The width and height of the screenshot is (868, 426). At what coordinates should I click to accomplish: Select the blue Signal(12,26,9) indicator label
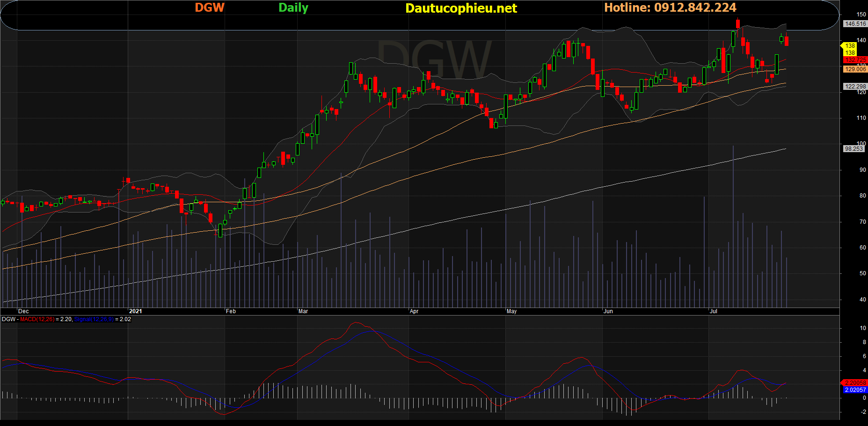94,319
